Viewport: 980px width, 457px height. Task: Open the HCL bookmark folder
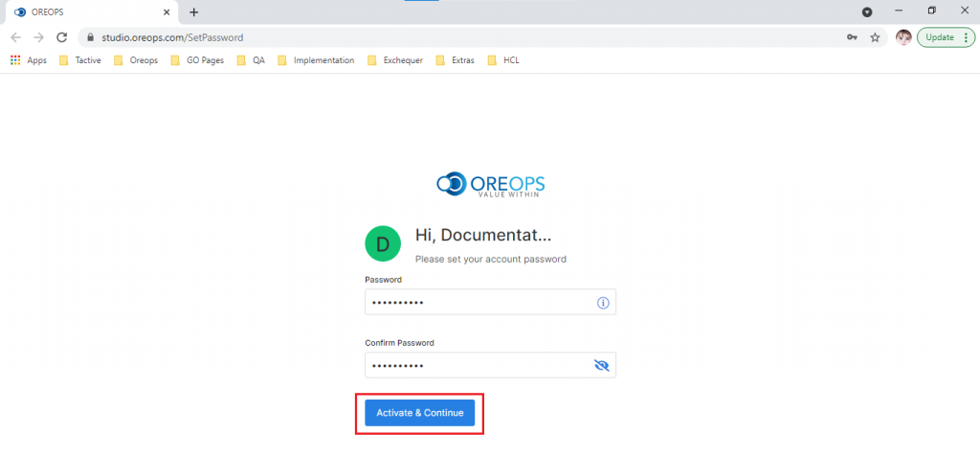point(503,60)
